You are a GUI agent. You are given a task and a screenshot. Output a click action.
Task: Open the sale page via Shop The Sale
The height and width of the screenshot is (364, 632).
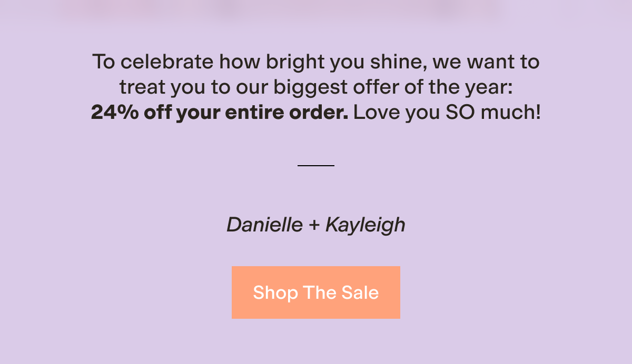(x=315, y=292)
